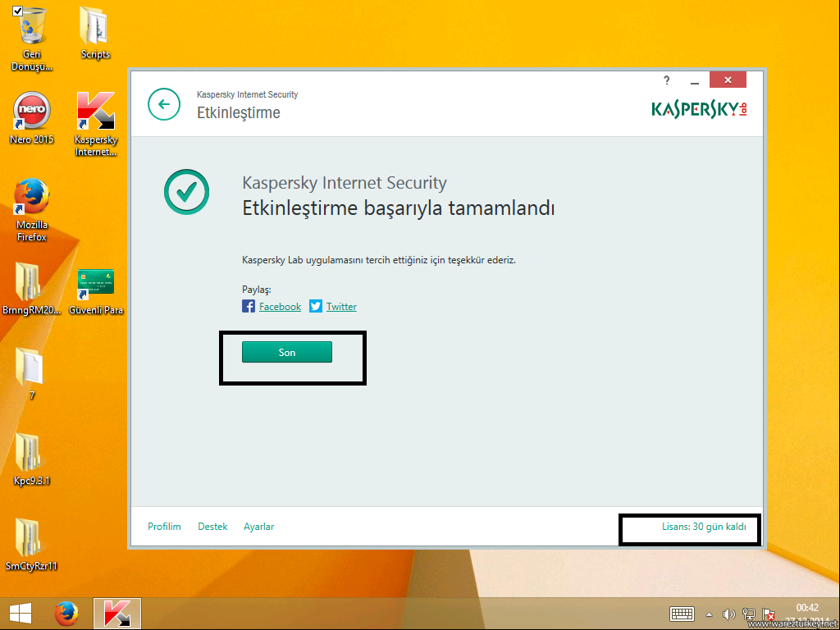Open Nero 2015 desktop shortcut

pos(32,112)
